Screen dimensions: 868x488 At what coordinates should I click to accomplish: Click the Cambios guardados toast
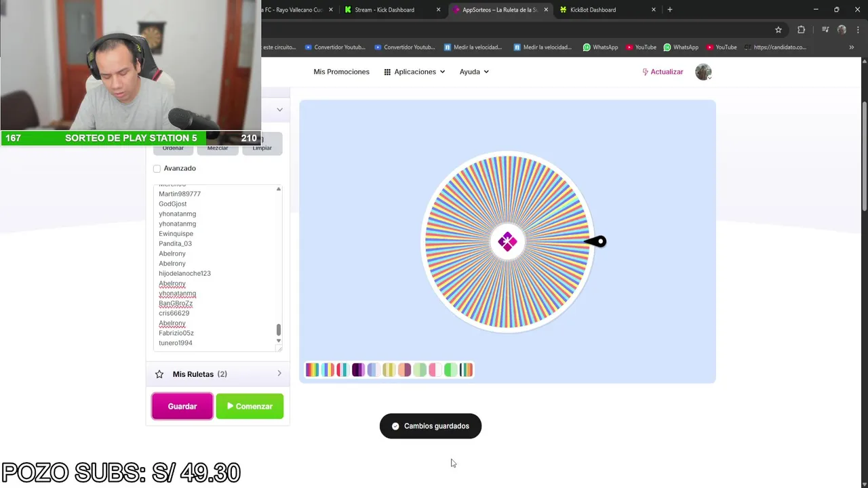pyautogui.click(x=431, y=426)
